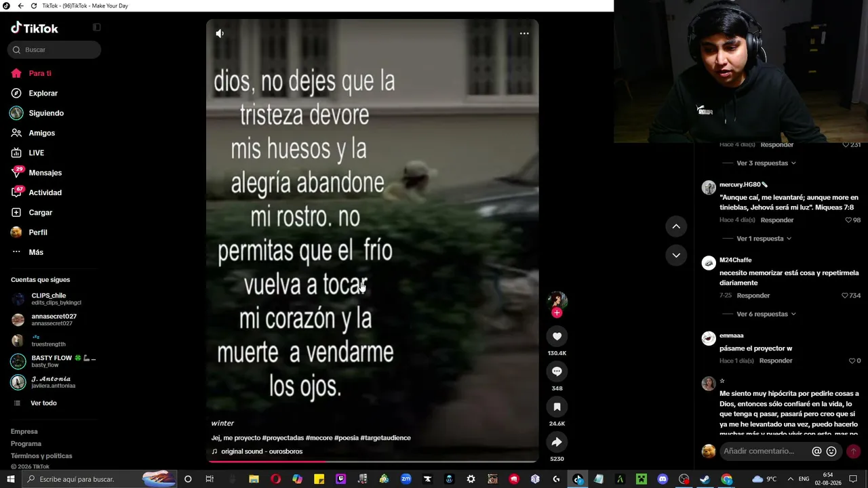Like emmaaa's comment
Viewport: 868px width, 488px height.
tap(852, 361)
